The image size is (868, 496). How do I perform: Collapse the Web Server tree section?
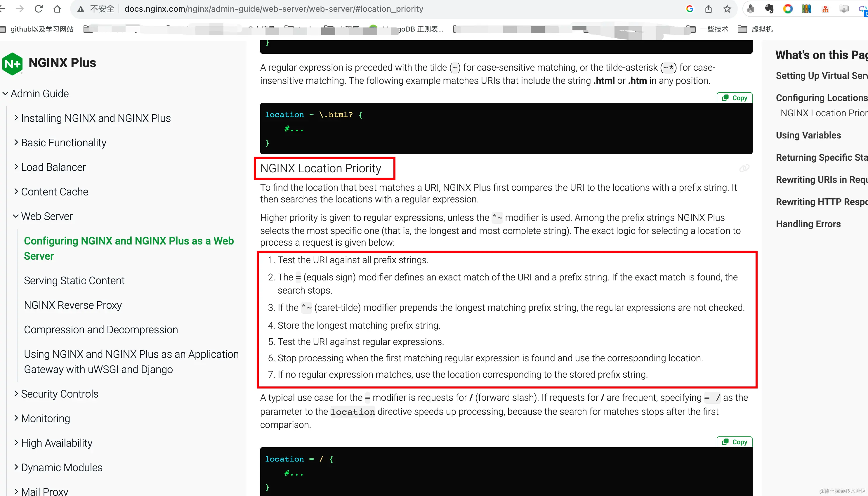[16, 216]
